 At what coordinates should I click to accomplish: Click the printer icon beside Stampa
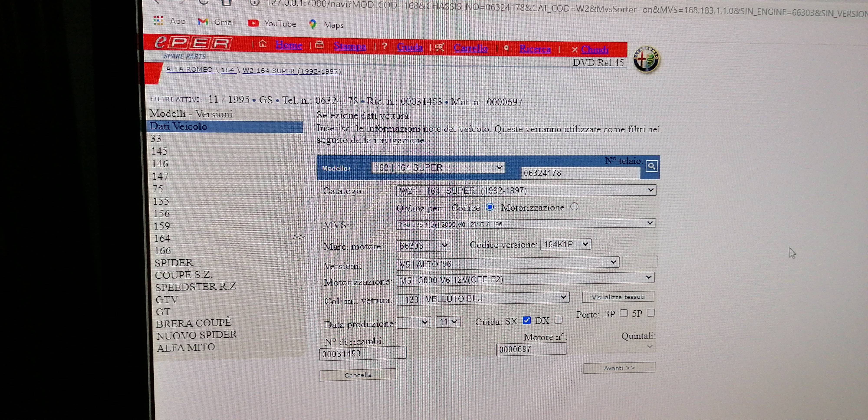tap(319, 45)
